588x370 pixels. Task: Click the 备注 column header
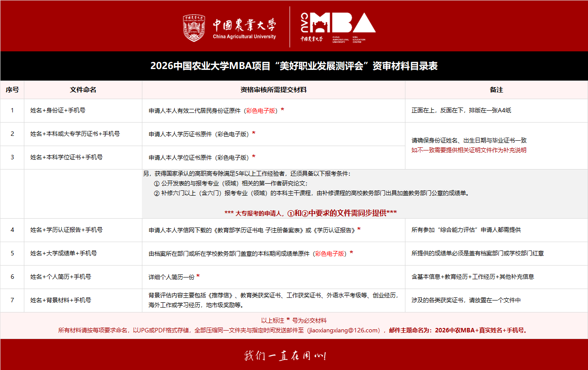pyautogui.click(x=496, y=89)
